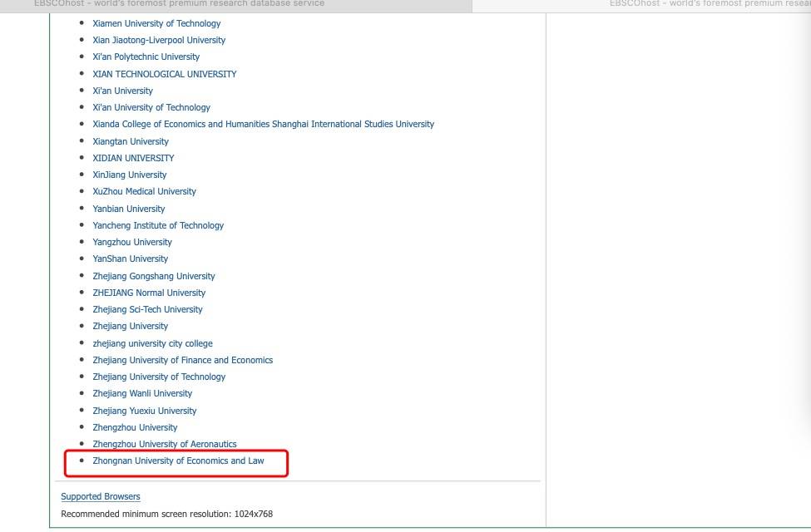Open XinJiang University link
The height and width of the screenshot is (532, 811).
tap(129, 175)
